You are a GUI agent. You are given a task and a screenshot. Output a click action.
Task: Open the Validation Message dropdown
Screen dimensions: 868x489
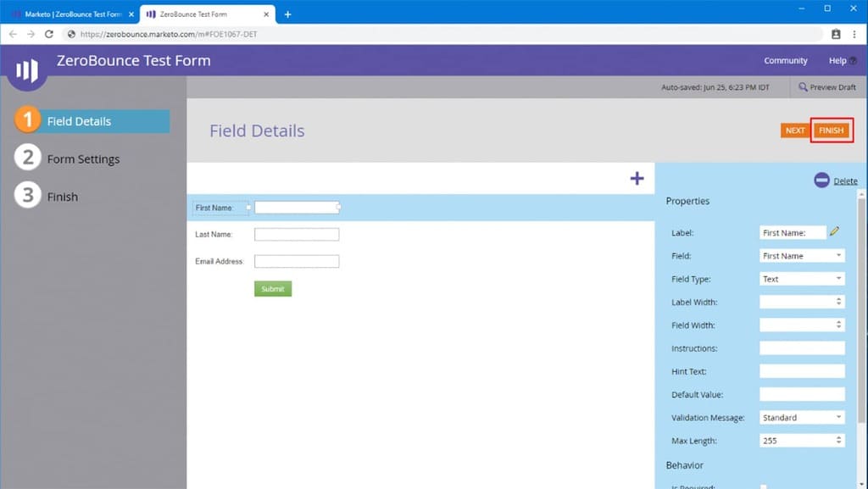tap(802, 418)
